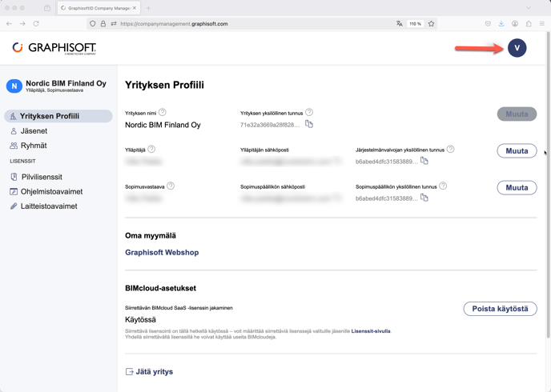Viewport: 551px width, 392px height.
Task: Bookmark this page with the star icon
Action: (x=431, y=23)
